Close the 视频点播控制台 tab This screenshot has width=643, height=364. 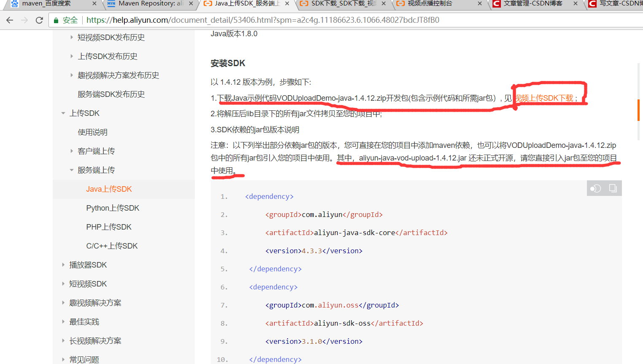point(480,3)
